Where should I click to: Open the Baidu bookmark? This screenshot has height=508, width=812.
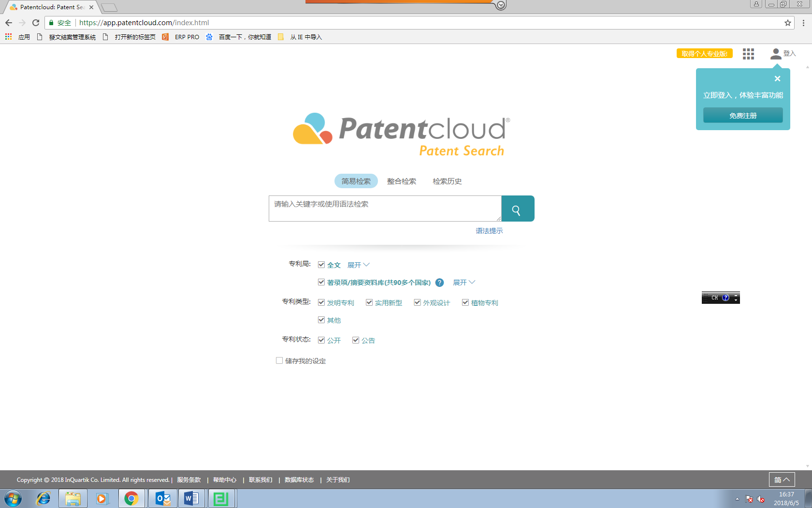point(238,37)
